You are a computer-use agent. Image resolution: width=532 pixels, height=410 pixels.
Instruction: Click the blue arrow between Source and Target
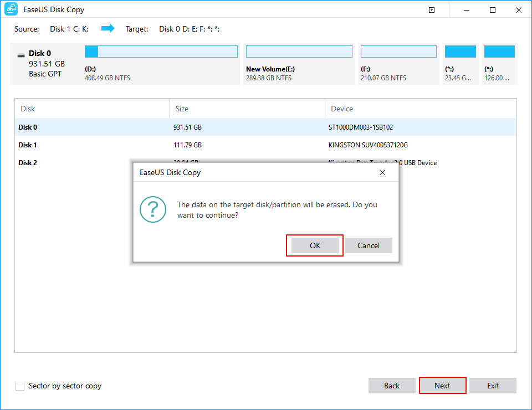(109, 28)
